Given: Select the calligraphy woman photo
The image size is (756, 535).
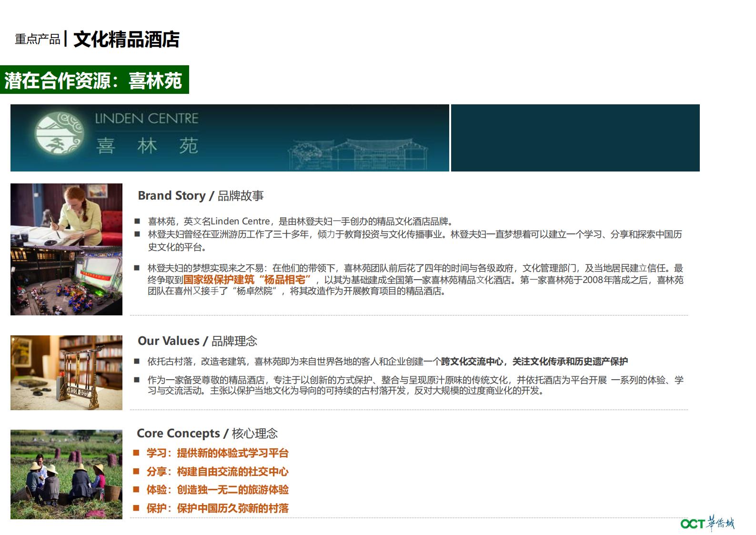Looking at the screenshot, I should pyautogui.click(x=66, y=214).
